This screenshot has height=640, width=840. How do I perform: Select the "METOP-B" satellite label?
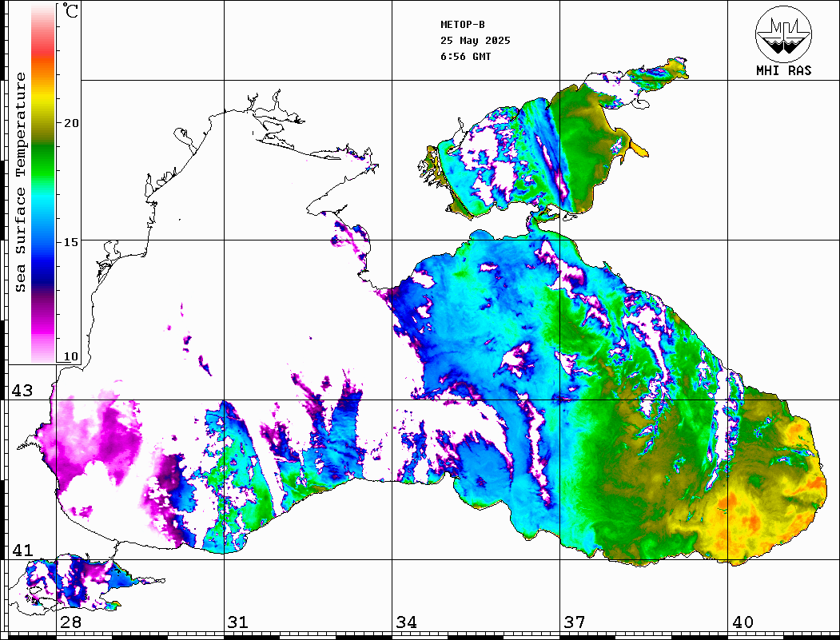coord(463,25)
